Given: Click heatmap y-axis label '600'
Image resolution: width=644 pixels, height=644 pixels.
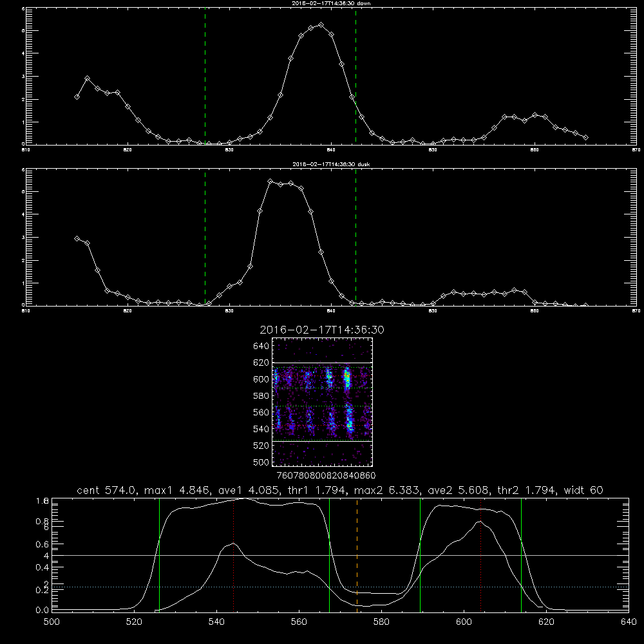Looking at the screenshot, I should point(261,379).
